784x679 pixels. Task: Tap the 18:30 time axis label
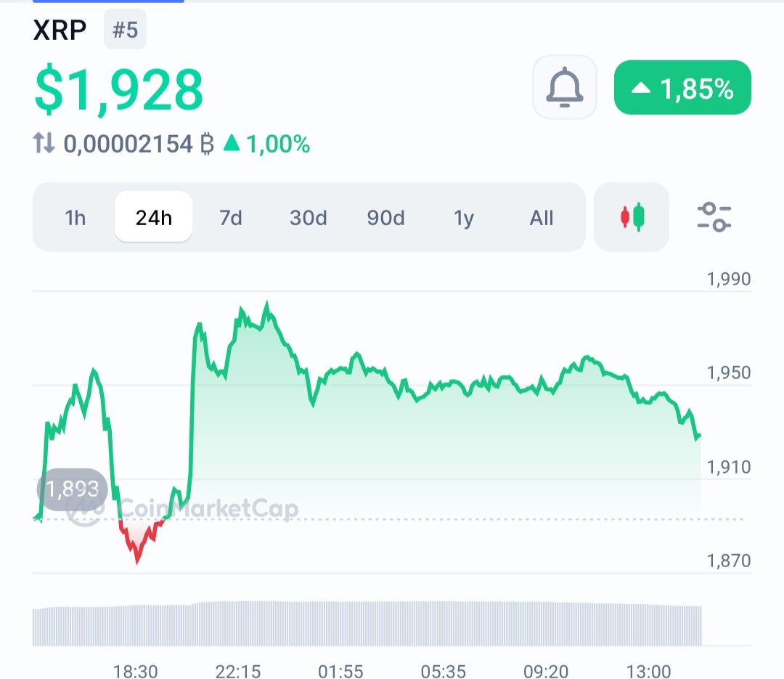pos(135,671)
